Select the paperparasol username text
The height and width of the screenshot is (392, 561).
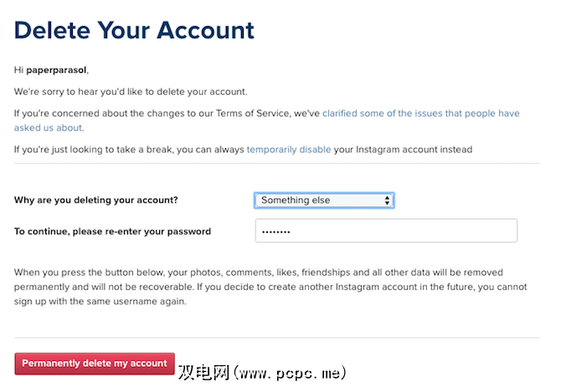pos(56,70)
